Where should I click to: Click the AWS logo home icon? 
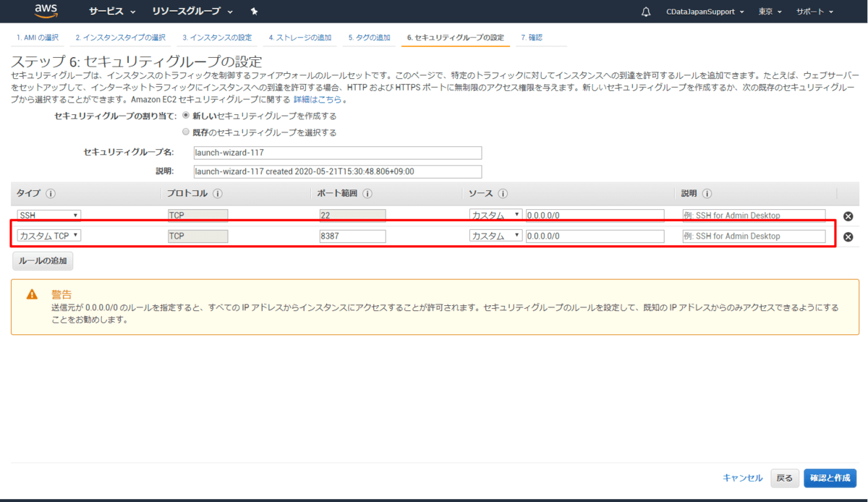tap(46, 11)
